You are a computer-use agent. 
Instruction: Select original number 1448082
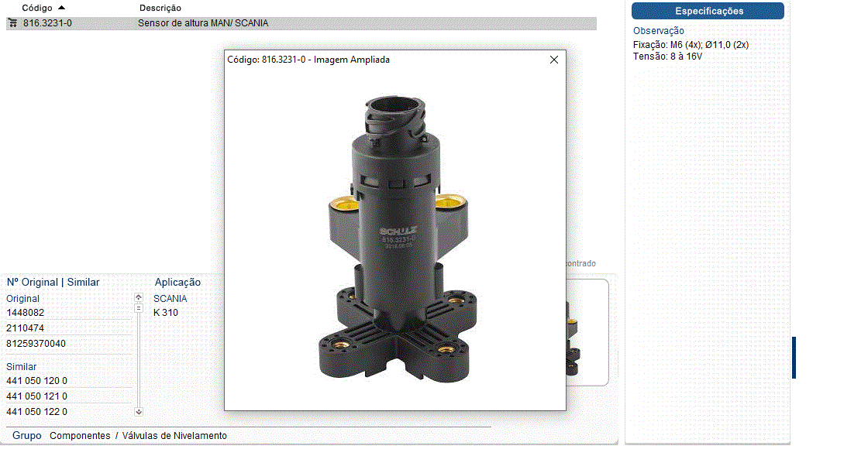26,313
